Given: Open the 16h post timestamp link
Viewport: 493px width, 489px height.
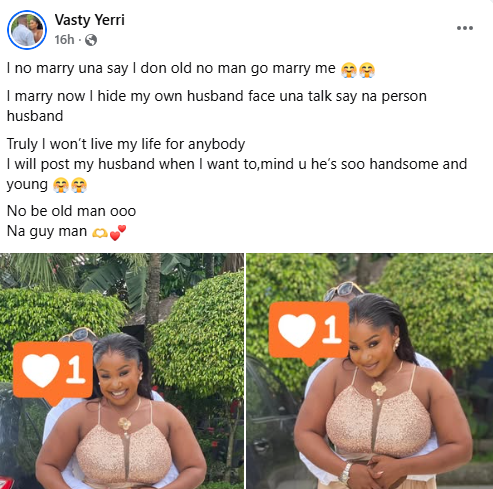Looking at the screenshot, I should pyautogui.click(x=64, y=40).
